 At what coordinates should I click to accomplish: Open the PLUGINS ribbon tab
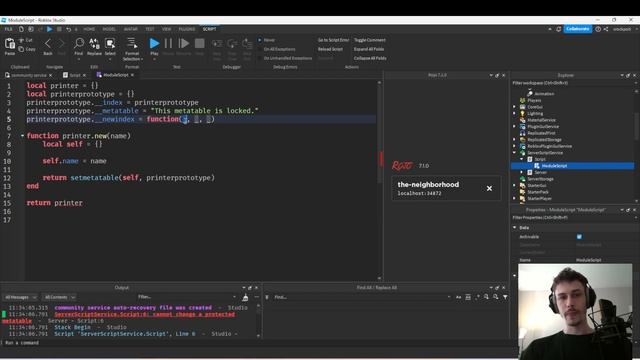(187, 29)
